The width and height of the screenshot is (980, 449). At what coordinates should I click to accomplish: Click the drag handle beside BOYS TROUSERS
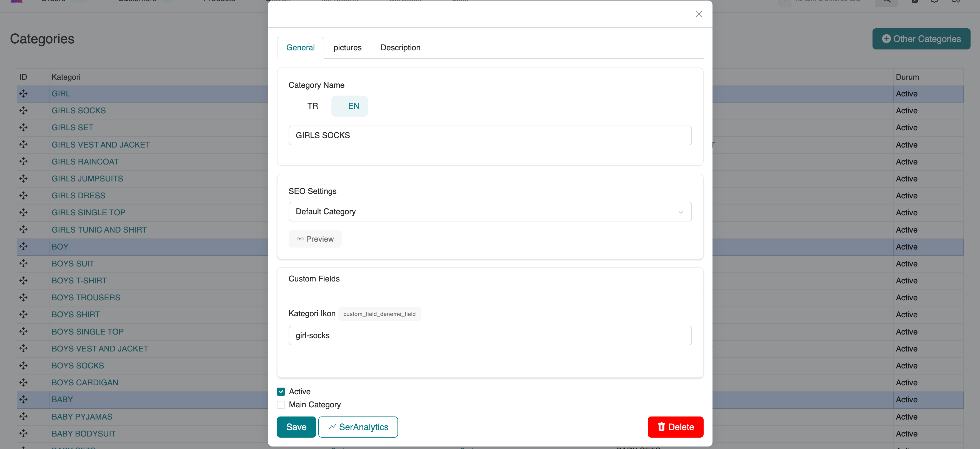(24, 298)
